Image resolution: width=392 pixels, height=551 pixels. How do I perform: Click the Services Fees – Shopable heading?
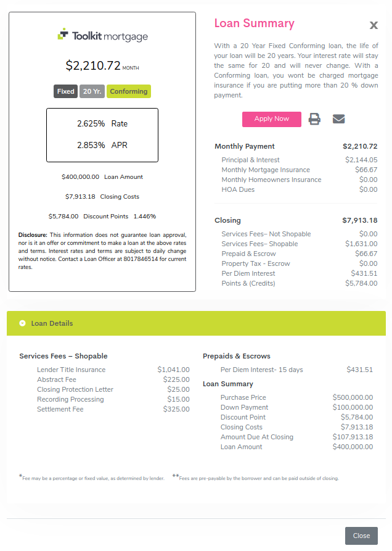click(x=63, y=356)
